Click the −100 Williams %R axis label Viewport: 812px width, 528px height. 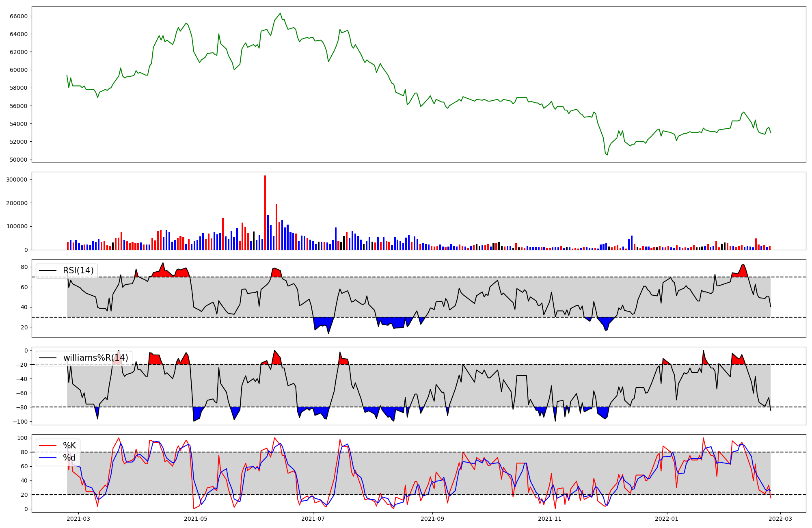[20, 422]
